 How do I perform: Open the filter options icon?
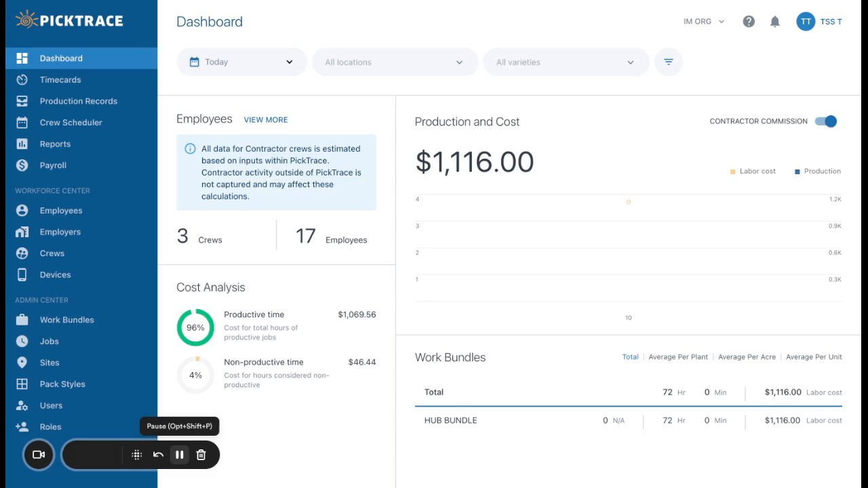pyautogui.click(x=669, y=62)
